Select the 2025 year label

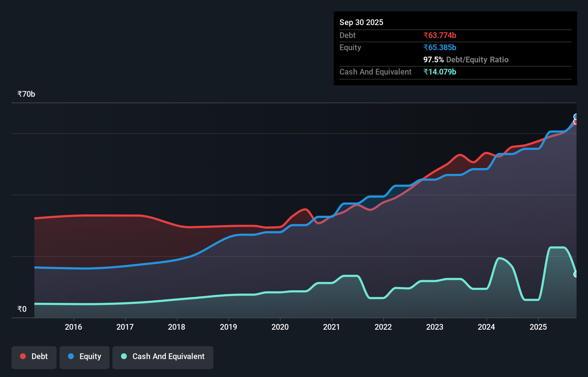(x=539, y=327)
